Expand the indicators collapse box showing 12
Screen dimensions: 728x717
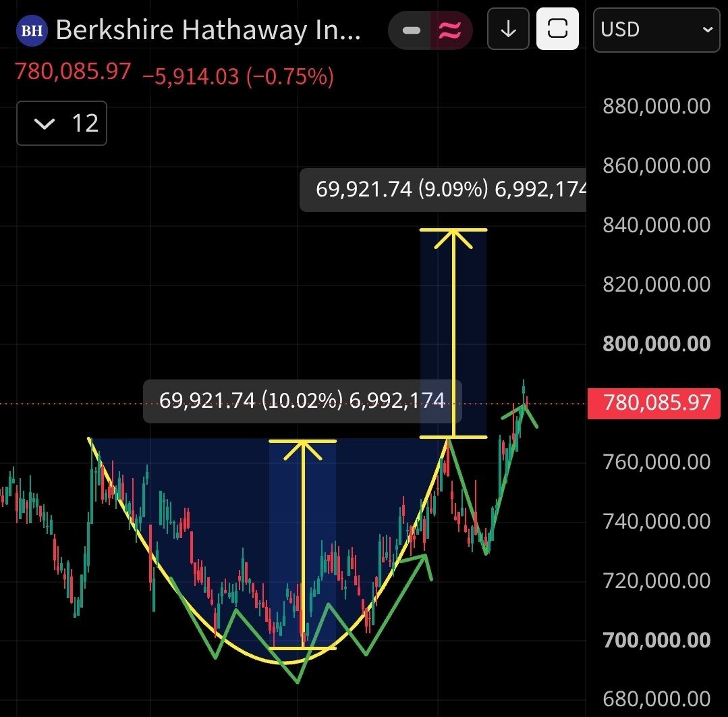coord(62,123)
